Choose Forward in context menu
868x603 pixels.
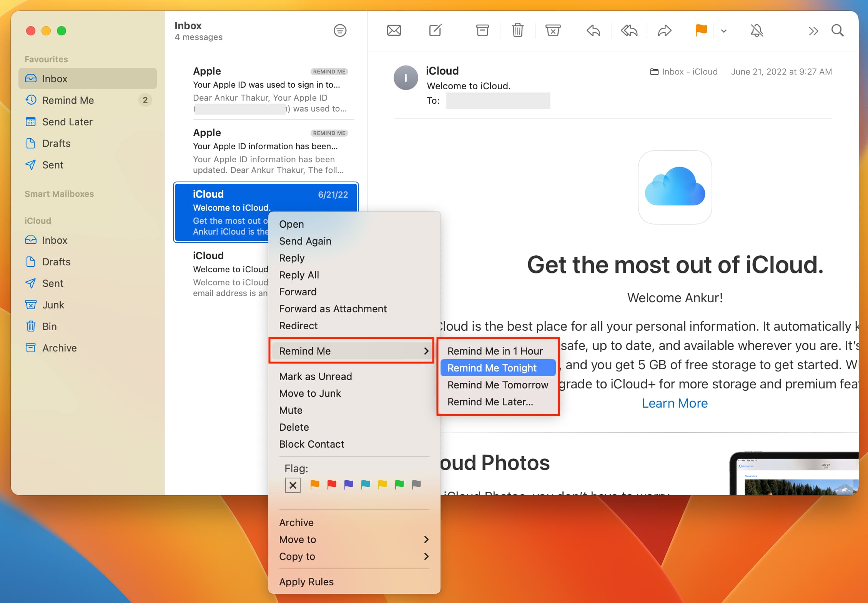coord(354,292)
